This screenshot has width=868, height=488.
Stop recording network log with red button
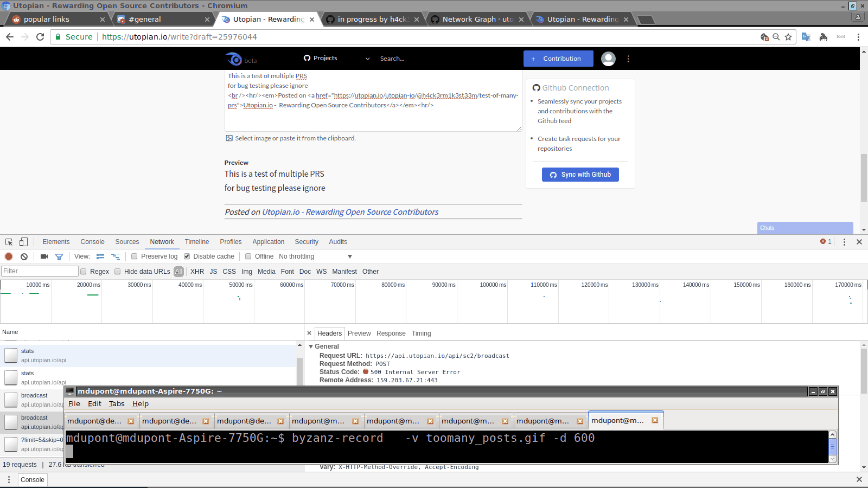pyautogui.click(x=9, y=256)
